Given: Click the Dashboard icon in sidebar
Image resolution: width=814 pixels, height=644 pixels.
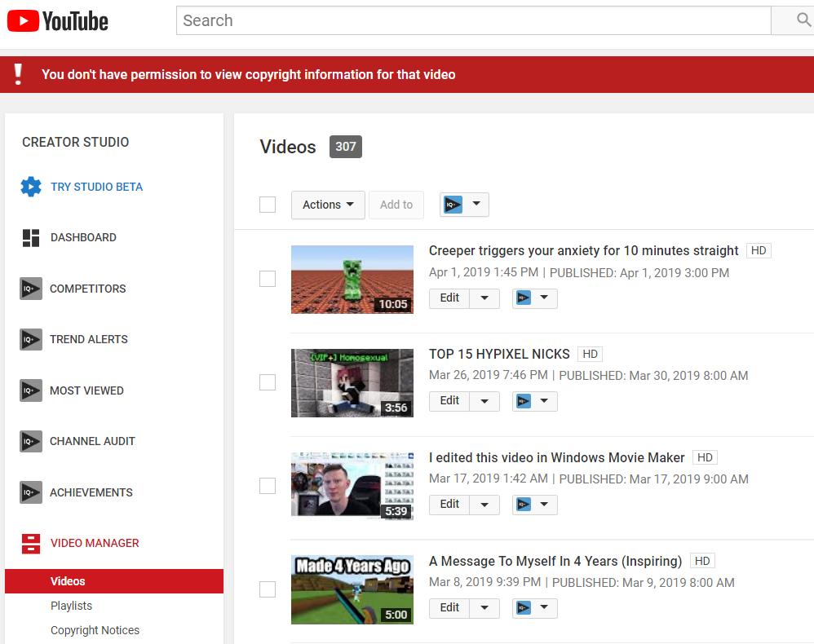Looking at the screenshot, I should [x=31, y=238].
